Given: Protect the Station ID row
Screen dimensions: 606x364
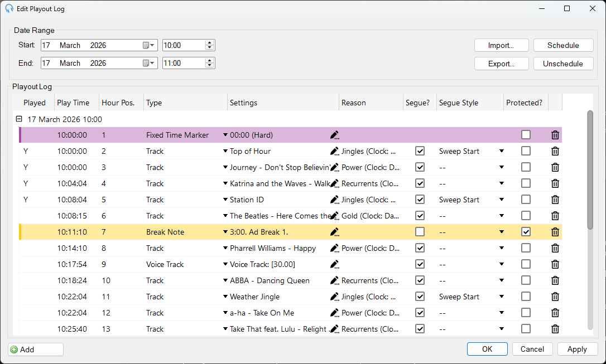Looking at the screenshot, I should coord(526,200).
